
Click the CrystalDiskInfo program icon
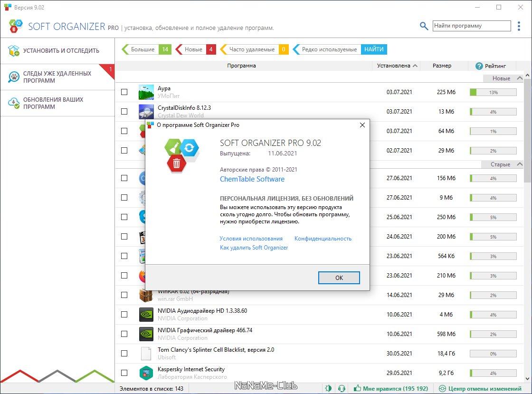146,111
